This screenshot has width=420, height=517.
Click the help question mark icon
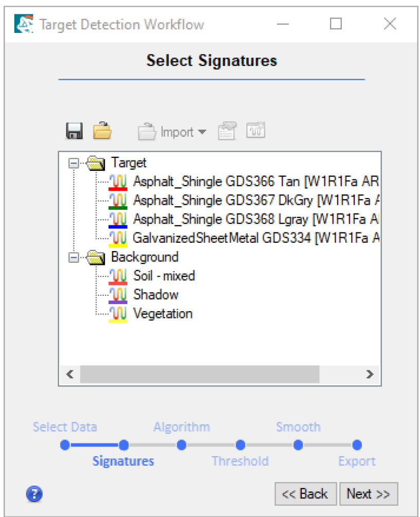(x=34, y=494)
